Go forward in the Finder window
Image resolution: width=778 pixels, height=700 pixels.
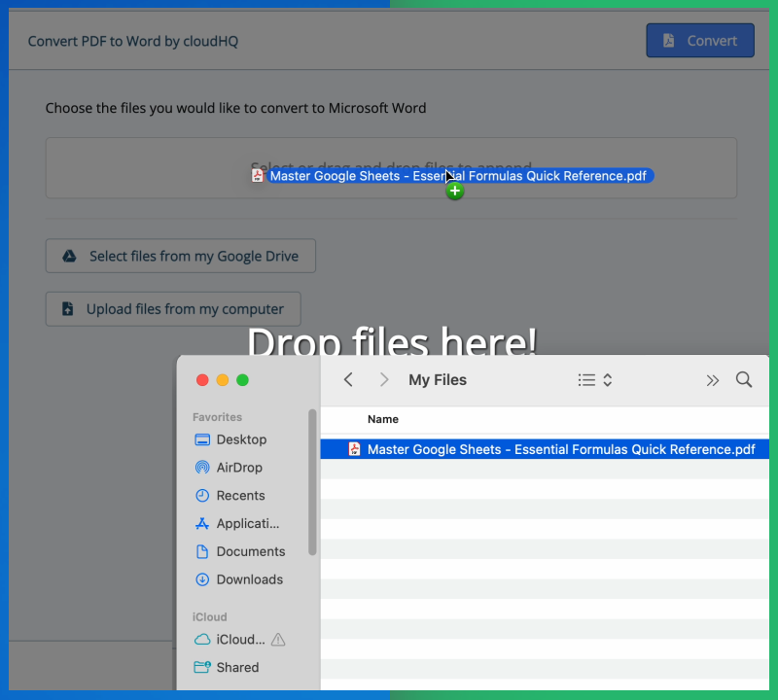pyautogui.click(x=384, y=380)
